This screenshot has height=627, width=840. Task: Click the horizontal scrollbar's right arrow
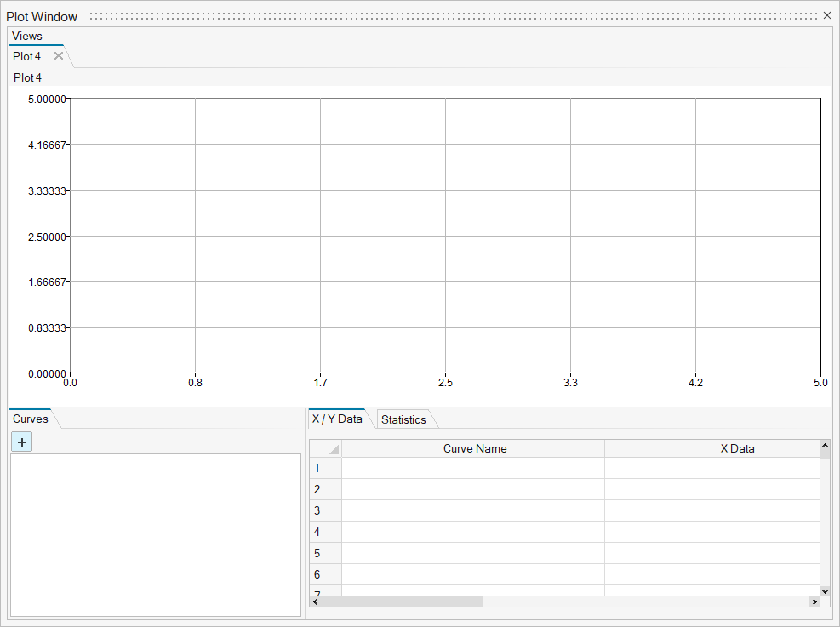[x=814, y=601]
